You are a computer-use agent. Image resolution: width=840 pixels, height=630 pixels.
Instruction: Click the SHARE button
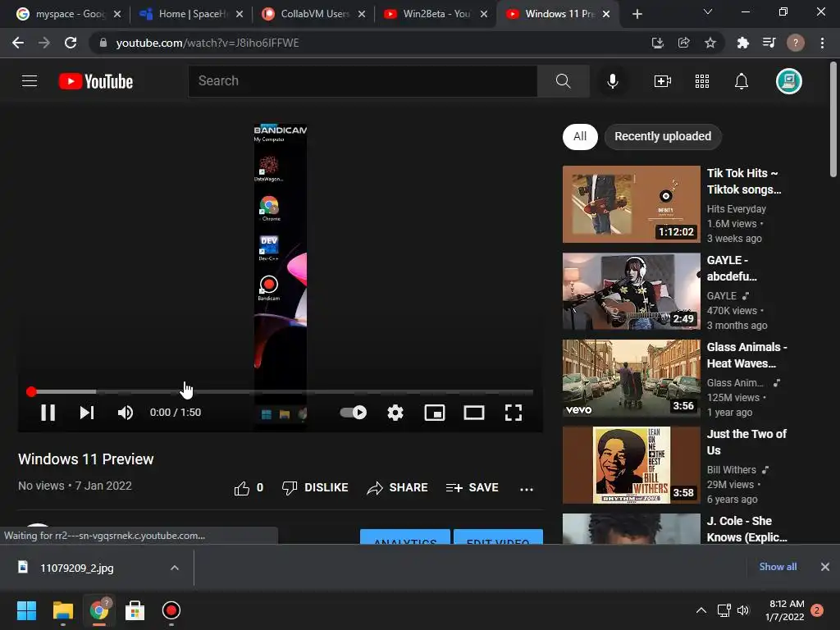pyautogui.click(x=398, y=488)
